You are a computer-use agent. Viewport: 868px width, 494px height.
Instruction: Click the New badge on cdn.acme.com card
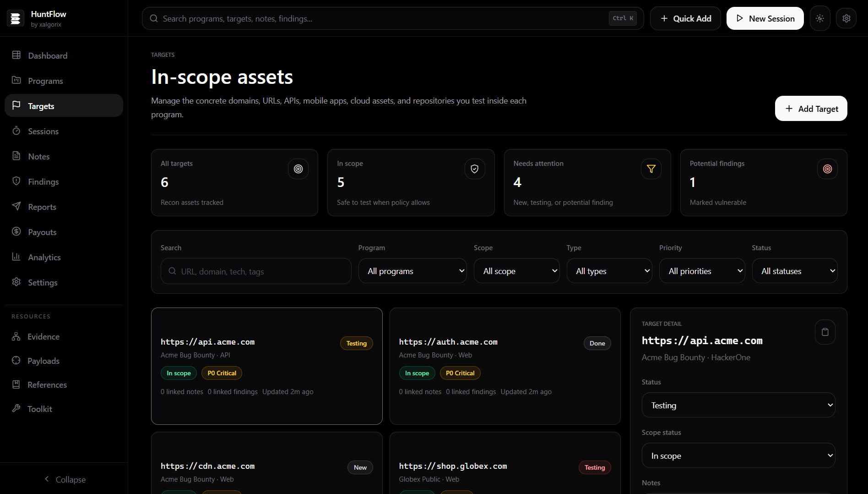click(x=360, y=467)
